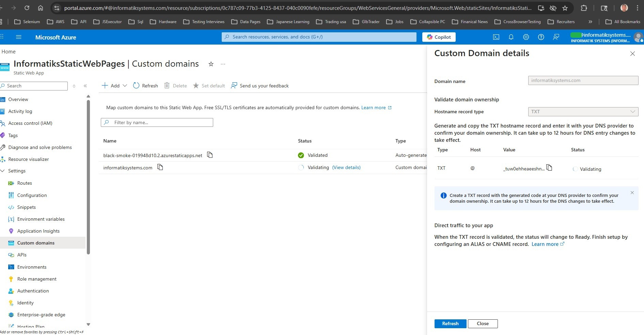Screen dimensions: 644x335
Task: Favorite the InformatiksStaticWebPages resource star
Action: point(211,64)
